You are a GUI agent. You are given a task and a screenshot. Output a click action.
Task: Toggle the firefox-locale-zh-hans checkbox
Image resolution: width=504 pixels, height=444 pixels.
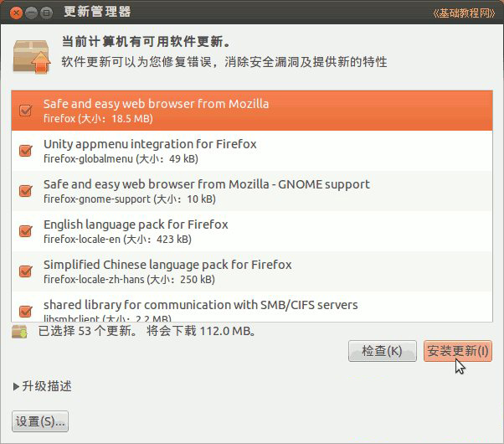click(25, 271)
